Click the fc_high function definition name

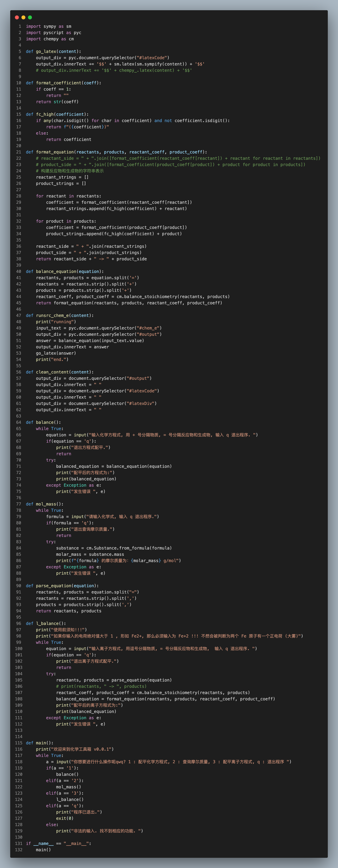(x=45, y=114)
